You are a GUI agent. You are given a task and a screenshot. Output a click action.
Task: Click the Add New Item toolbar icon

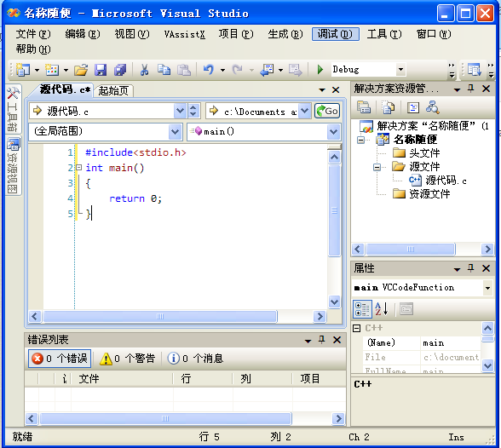pyautogui.click(x=52, y=69)
